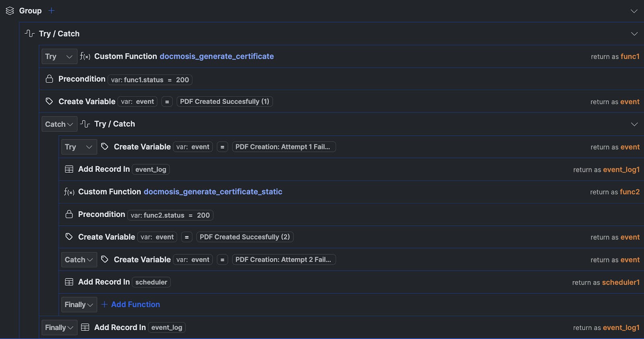Click the outer Try / Catch pulse icon
644x339 pixels.
click(x=29, y=33)
